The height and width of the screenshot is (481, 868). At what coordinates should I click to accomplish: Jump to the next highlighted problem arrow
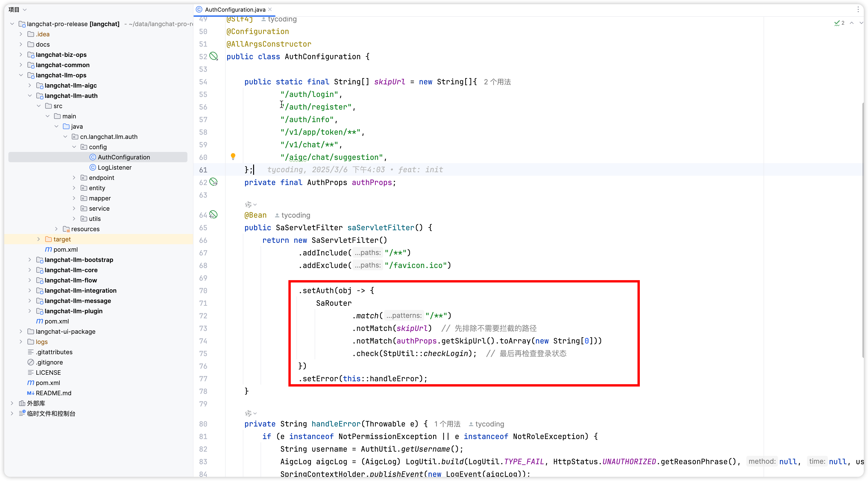pyautogui.click(x=861, y=23)
